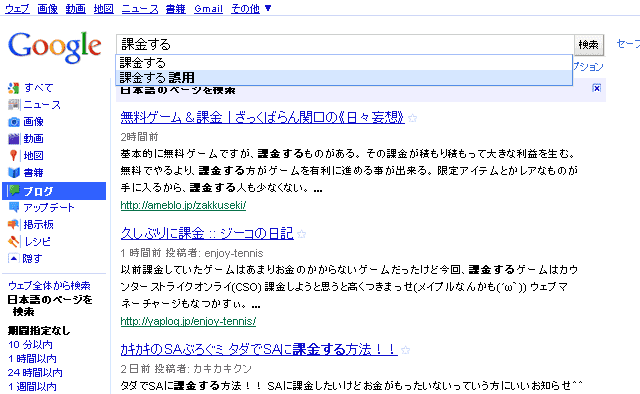Screen dimensions: 640x394
Task: Star the 久しぶりに課金 result
Action: pos(302,234)
